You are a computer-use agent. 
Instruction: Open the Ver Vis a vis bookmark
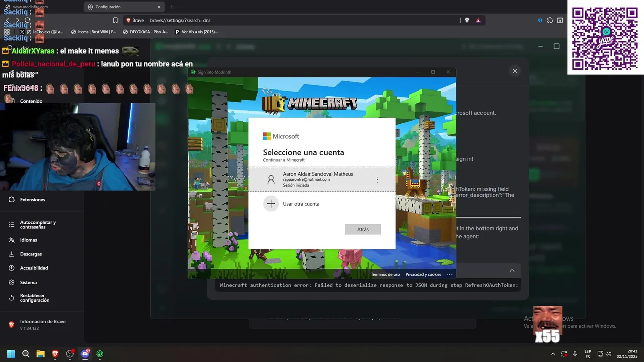(x=196, y=32)
